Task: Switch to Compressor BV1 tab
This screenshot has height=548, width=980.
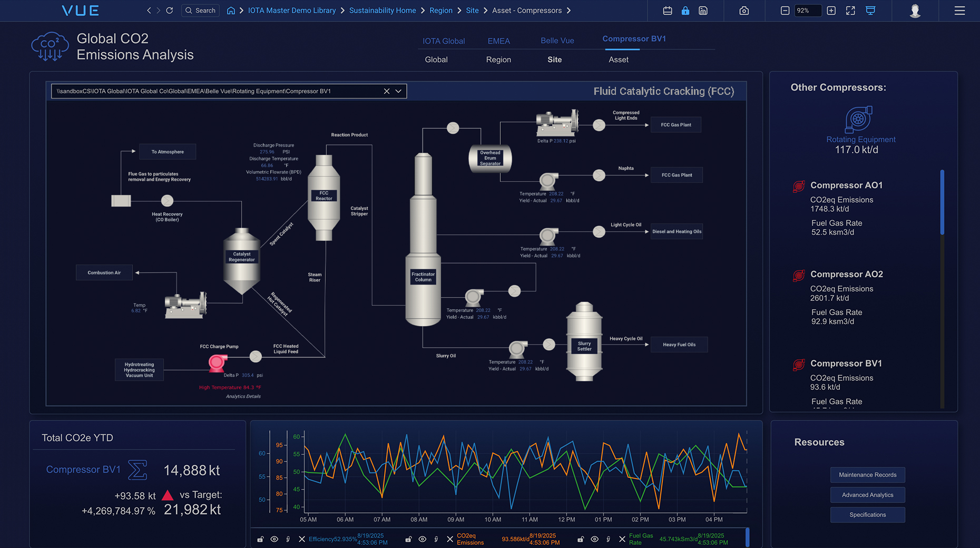Action: [x=634, y=39]
